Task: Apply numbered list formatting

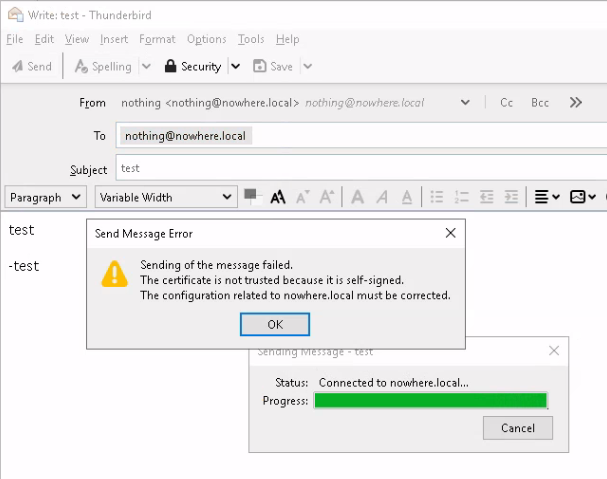Action: pos(461,197)
